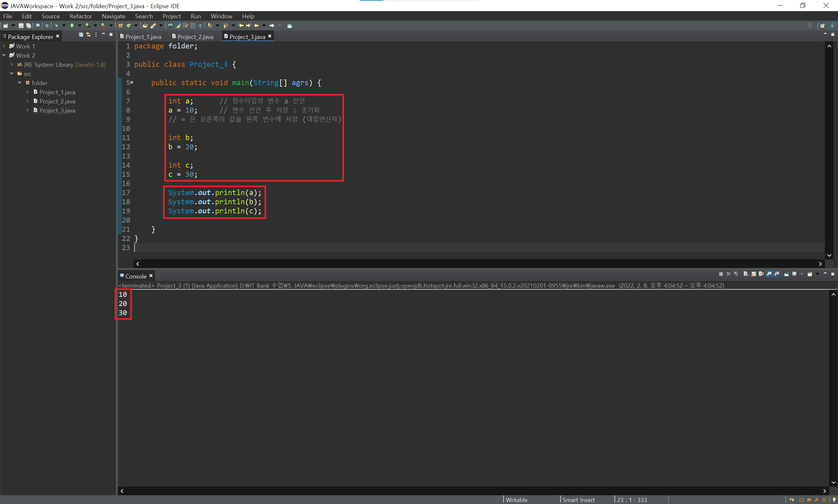
Task: Click the Clear Console icon
Action: coord(746,274)
